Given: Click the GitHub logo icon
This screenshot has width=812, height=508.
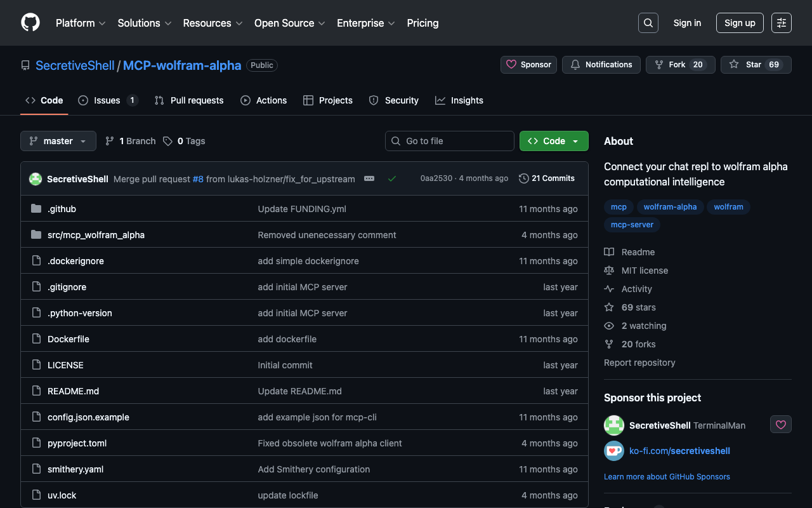Looking at the screenshot, I should [30, 23].
